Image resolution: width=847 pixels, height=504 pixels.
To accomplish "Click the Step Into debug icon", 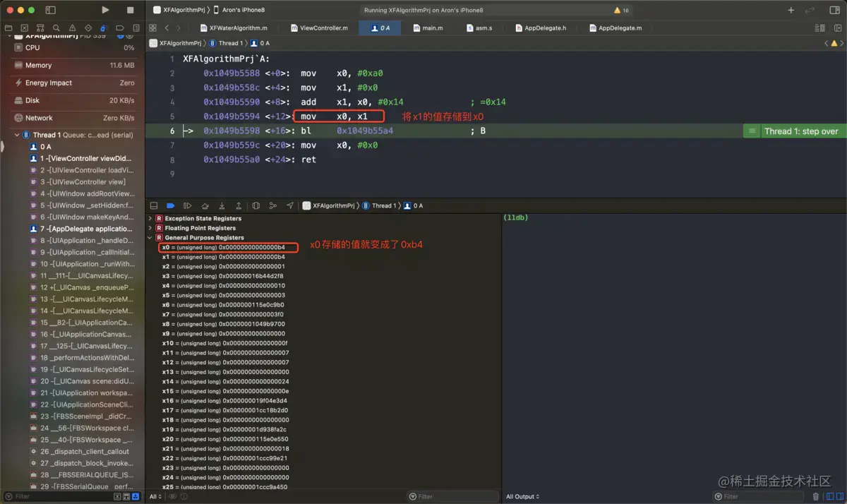I will 222,205.
